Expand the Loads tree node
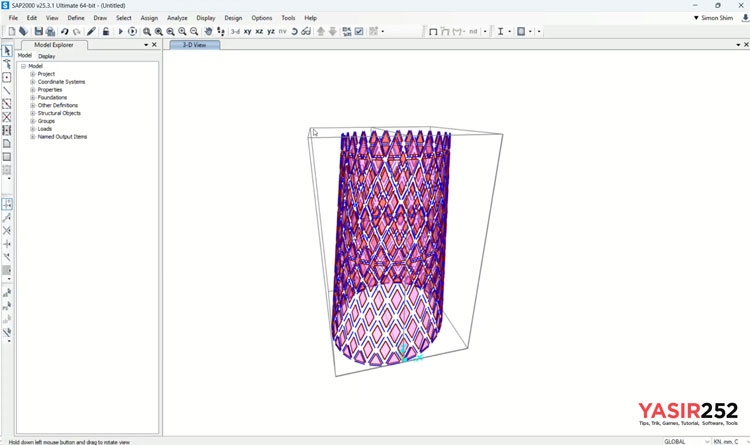The height and width of the screenshot is (445, 750). (33, 129)
